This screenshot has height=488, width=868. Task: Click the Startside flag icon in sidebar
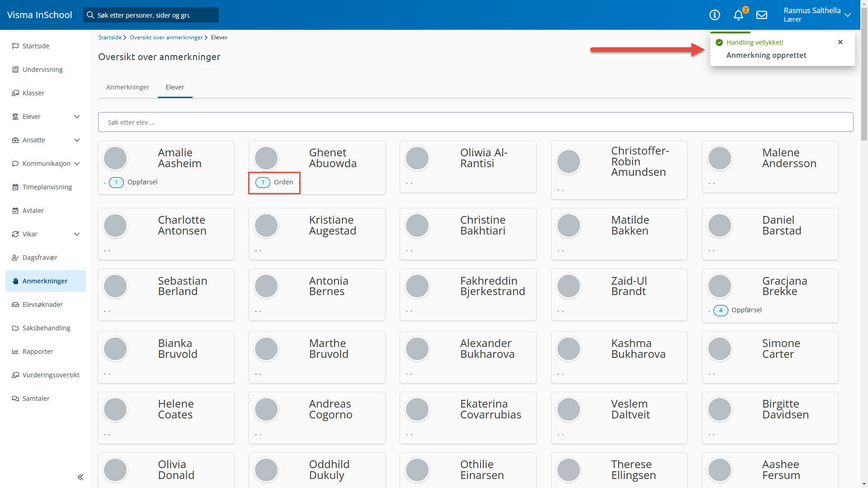pos(15,46)
